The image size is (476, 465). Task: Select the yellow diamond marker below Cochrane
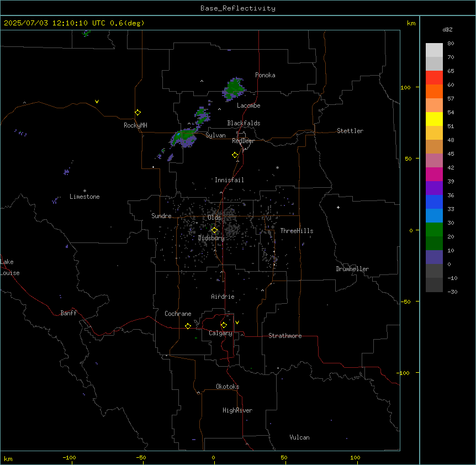click(188, 326)
